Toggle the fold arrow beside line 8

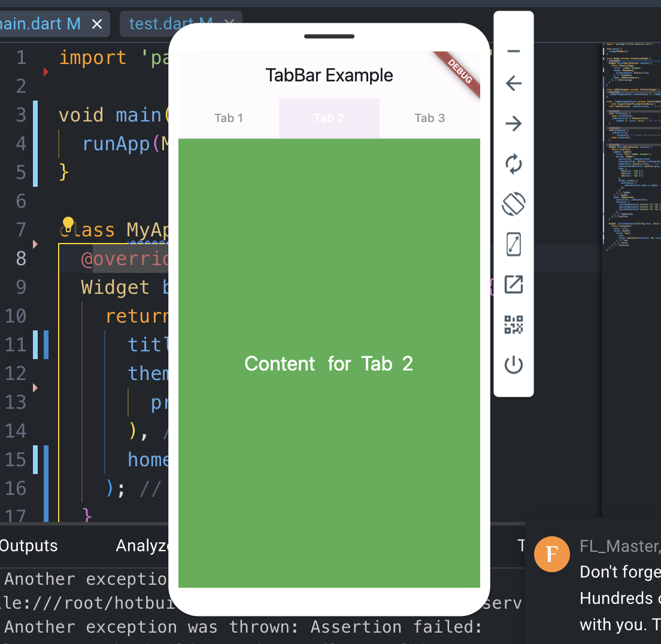pyautogui.click(x=35, y=244)
